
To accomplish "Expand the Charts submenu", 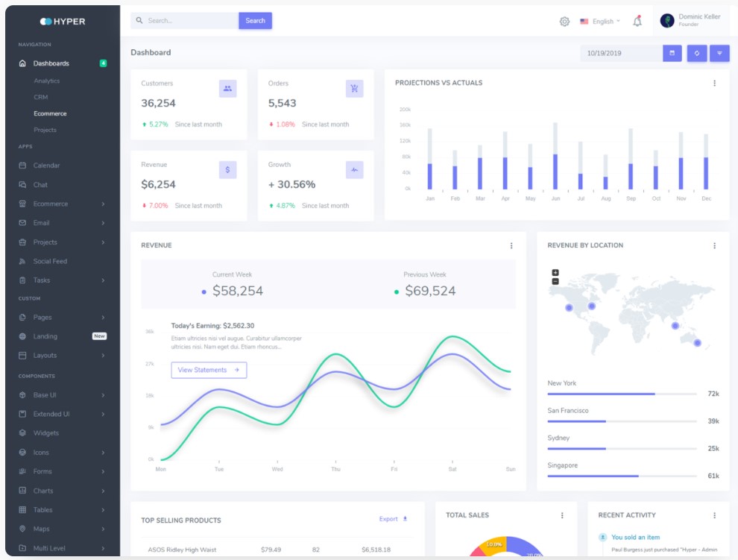I will [x=103, y=491].
